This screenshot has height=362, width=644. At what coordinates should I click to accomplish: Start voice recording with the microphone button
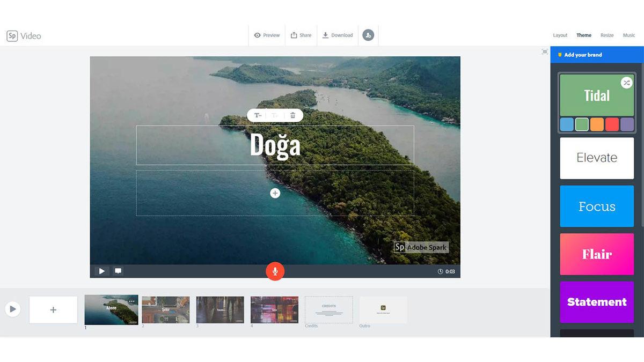(x=275, y=271)
